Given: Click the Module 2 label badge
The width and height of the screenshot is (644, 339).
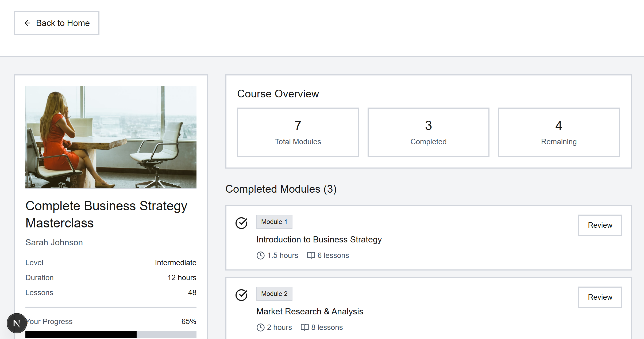Looking at the screenshot, I should coord(274,294).
